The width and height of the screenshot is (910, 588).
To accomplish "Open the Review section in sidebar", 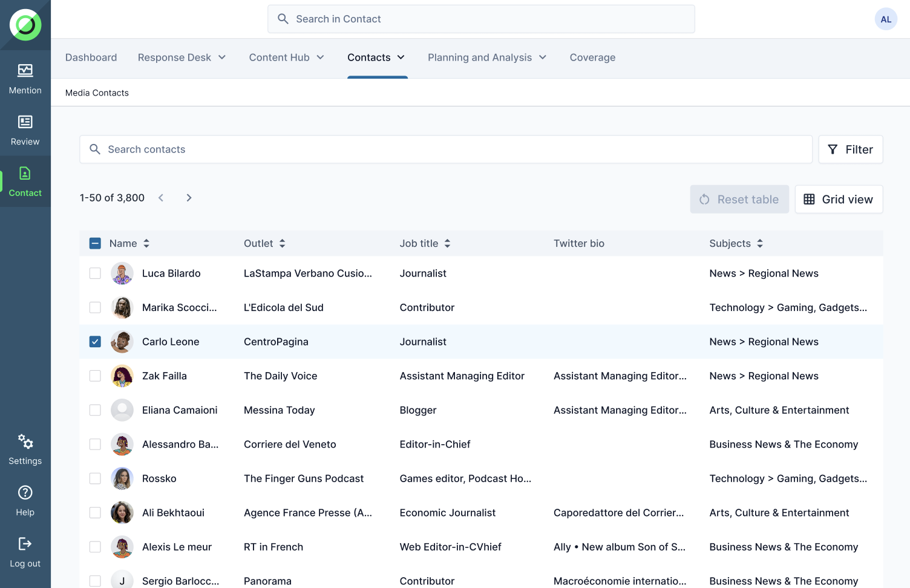I will point(25,131).
